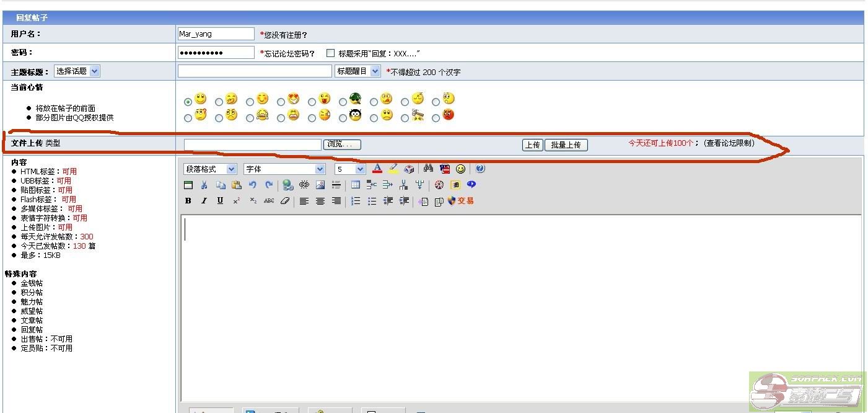
Task: Open find with the binoculars icon
Action: pyautogui.click(x=428, y=169)
